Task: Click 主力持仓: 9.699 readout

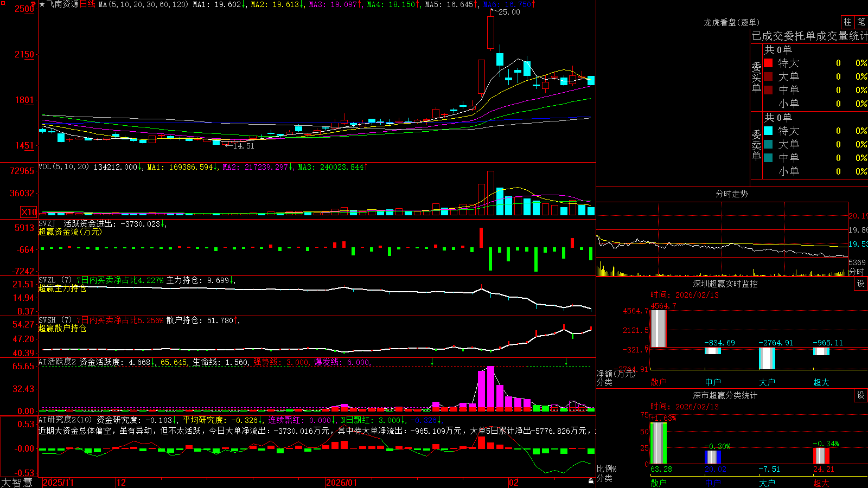Action: coord(198,280)
